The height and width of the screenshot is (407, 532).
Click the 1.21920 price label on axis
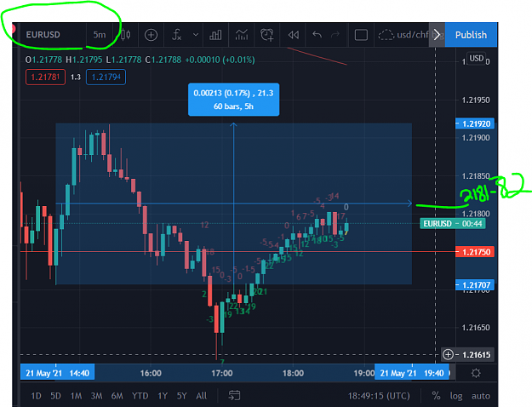475,124
